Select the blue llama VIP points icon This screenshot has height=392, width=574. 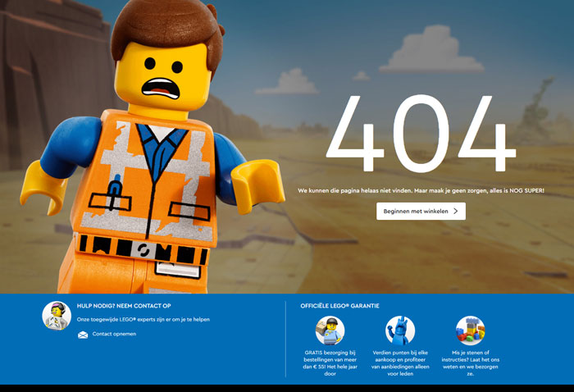(x=400, y=330)
